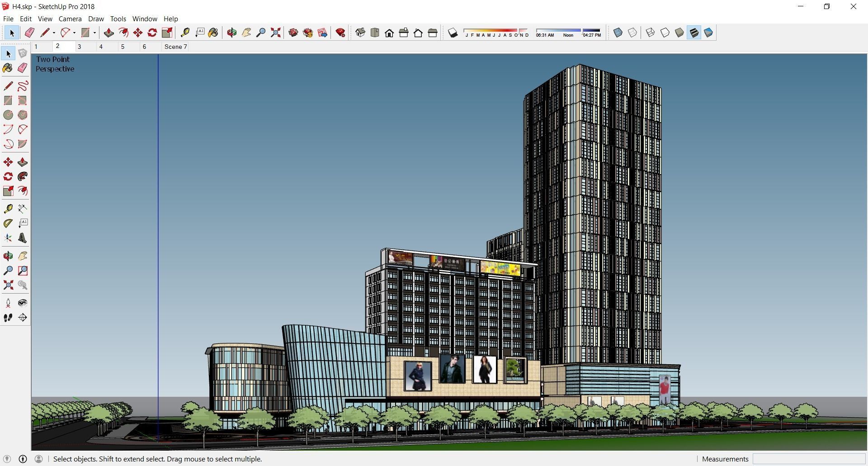This screenshot has width=868, height=466.
Task: Switch to scene tab 1
Action: point(42,47)
